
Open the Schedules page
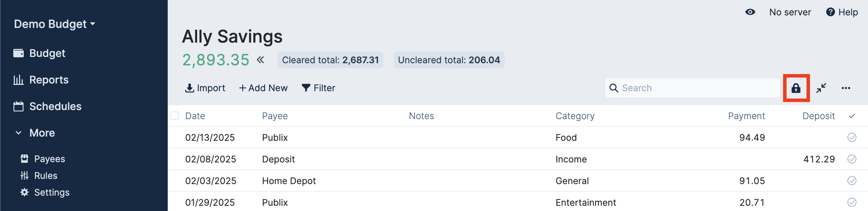tap(55, 107)
